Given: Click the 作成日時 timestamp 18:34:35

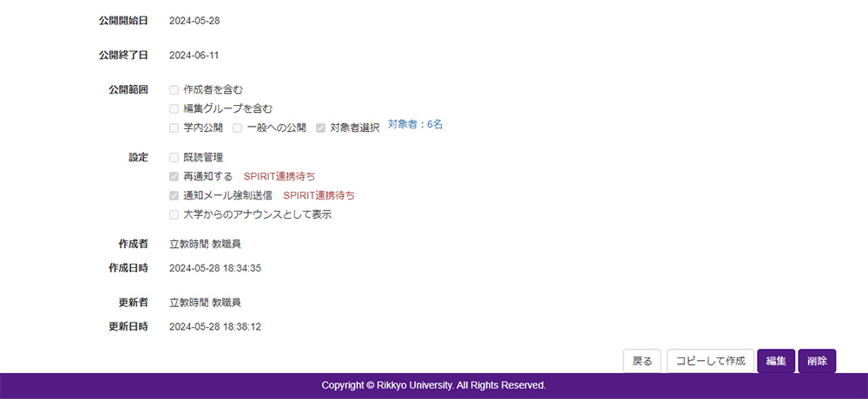Looking at the screenshot, I should click(215, 268).
